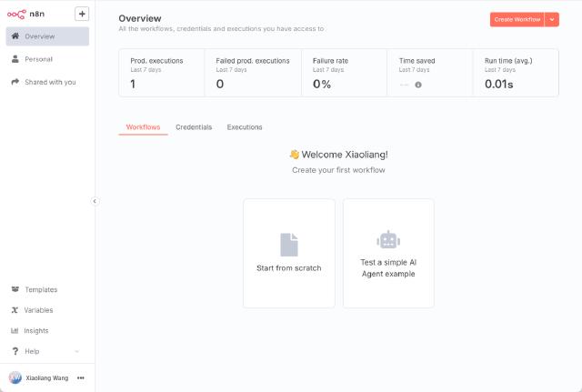Open Overview via the home icon

coord(15,36)
